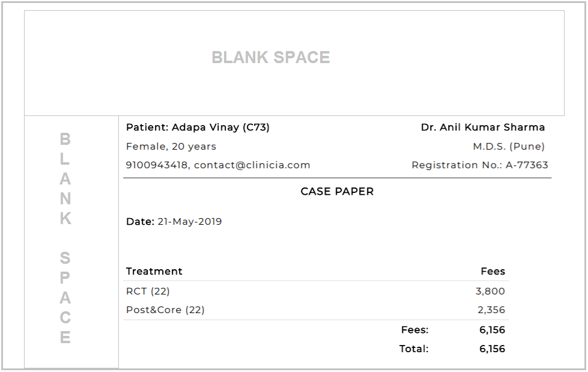Click the CASE PAPER heading

337,192
